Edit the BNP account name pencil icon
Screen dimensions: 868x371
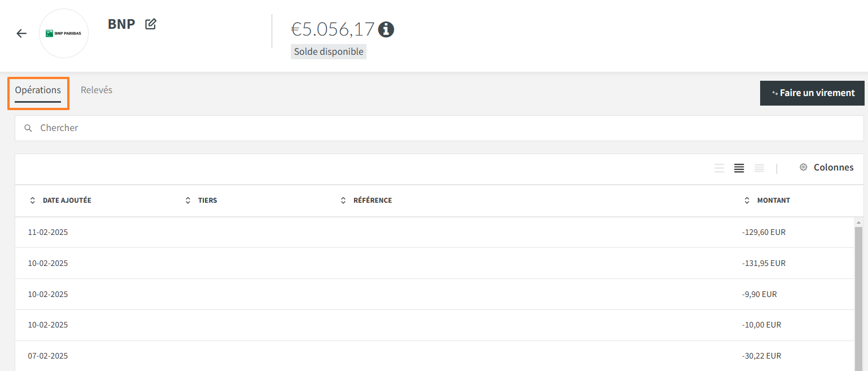click(151, 24)
